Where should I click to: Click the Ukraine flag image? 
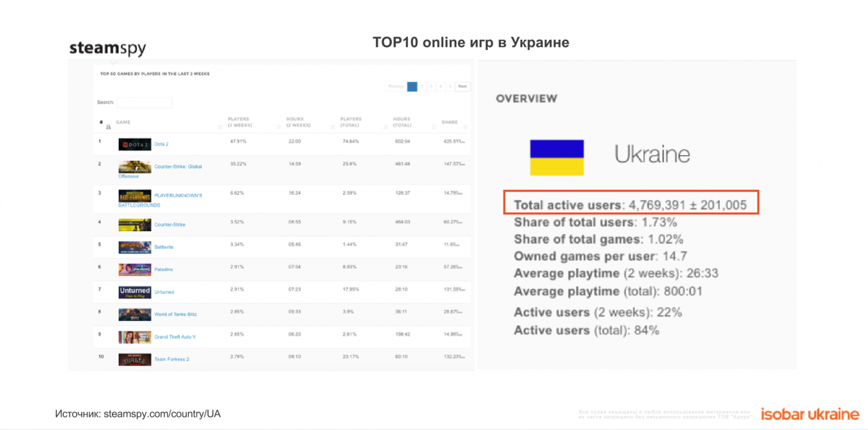click(x=557, y=157)
